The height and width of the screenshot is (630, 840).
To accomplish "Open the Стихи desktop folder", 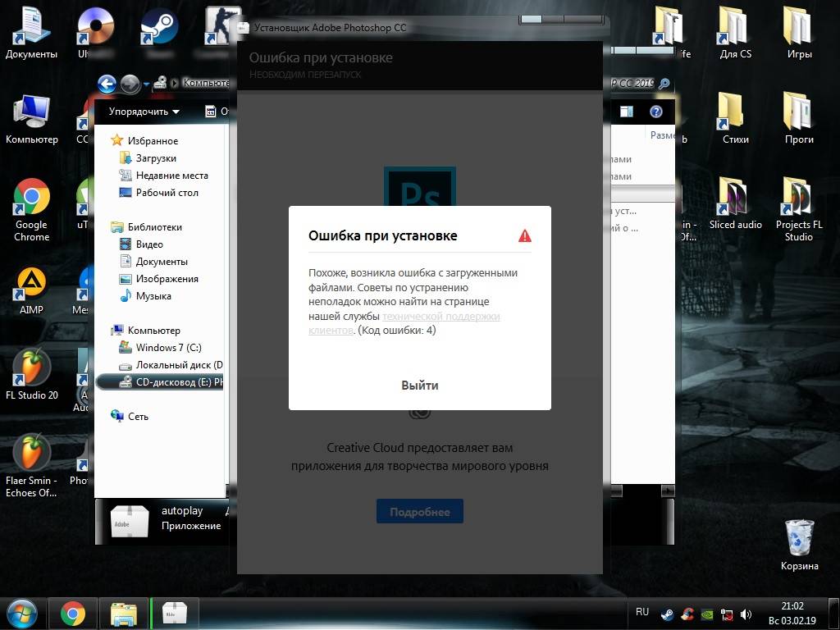I will (x=736, y=118).
